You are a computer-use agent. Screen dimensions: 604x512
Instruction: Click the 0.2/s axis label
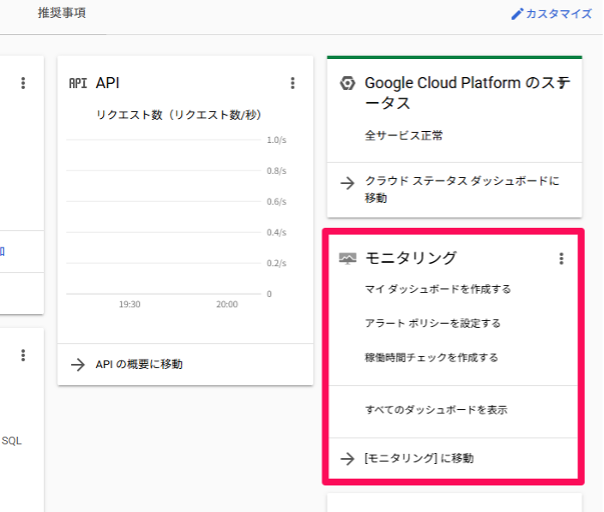277,263
